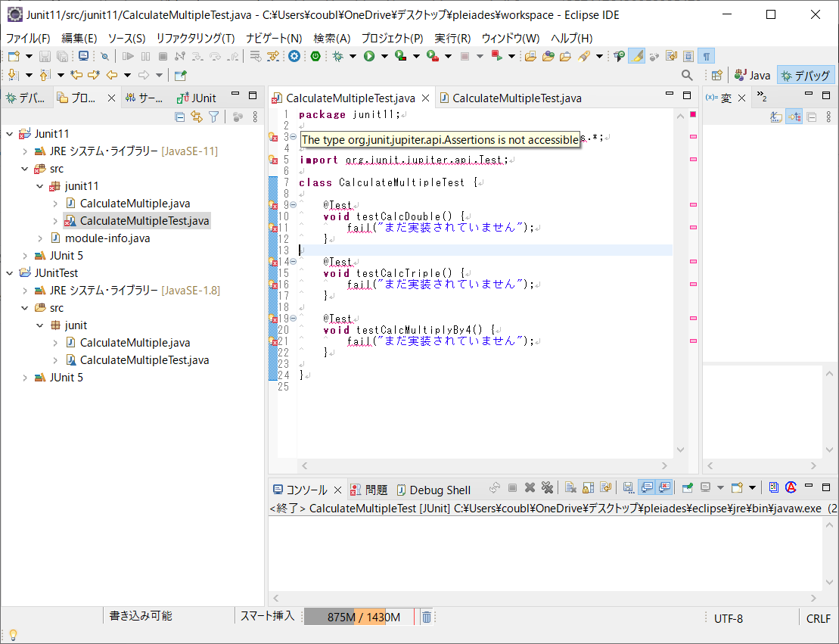Run the program with green play icon
The image size is (839, 644).
[369, 56]
